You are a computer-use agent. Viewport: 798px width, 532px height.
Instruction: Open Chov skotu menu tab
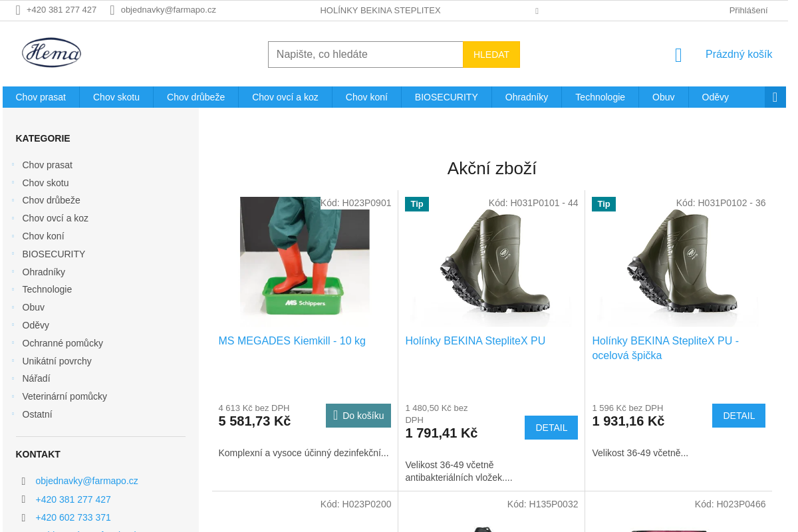116,97
